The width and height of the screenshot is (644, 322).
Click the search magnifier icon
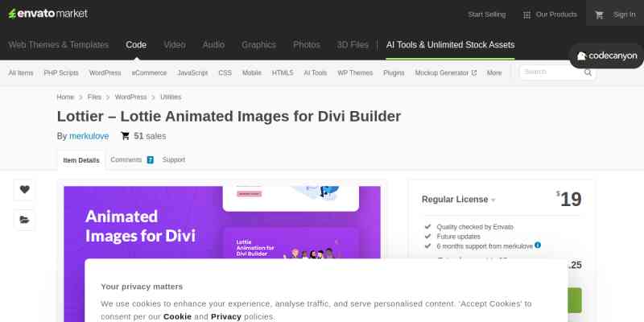click(x=588, y=72)
